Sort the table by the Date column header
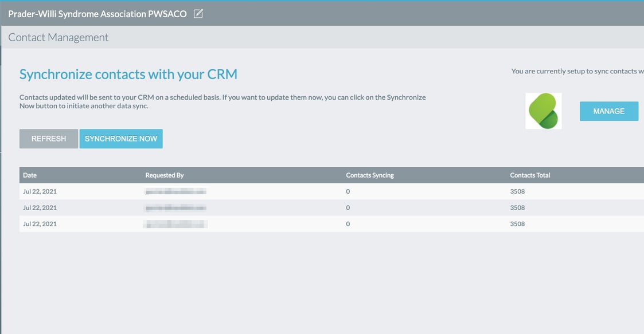The image size is (644, 334). click(x=29, y=175)
